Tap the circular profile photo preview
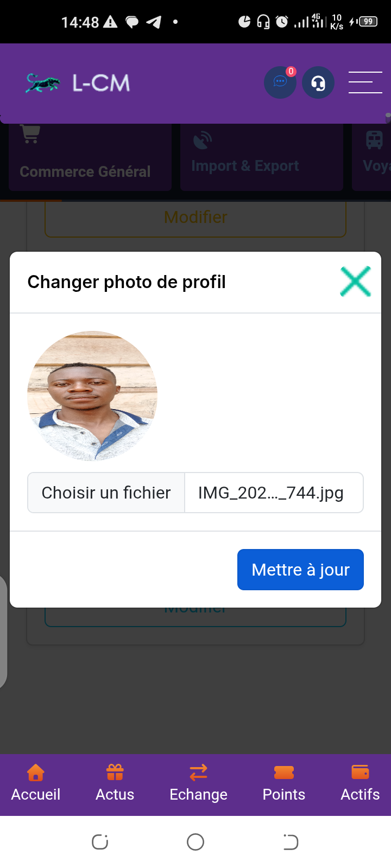Image resolution: width=391 pixels, height=868 pixels. click(x=92, y=396)
